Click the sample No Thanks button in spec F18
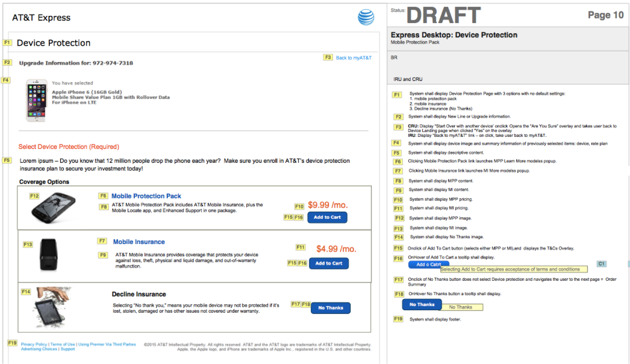Screen dimensions: 630x364 422,304
